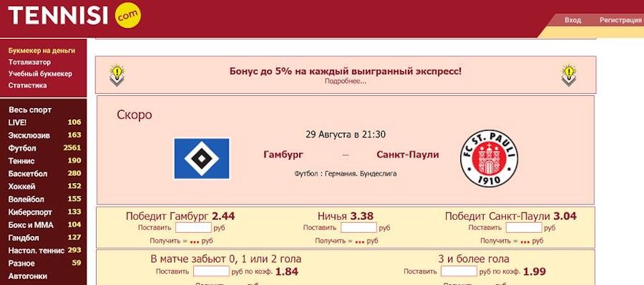Click the FC St. Pauli club crest

click(489, 158)
